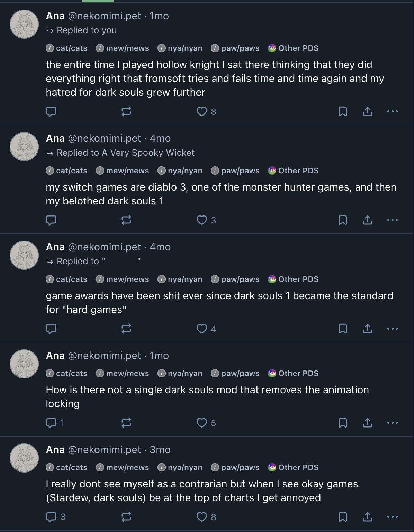
Task: Click the cat/cats label on first post
Action: (x=67, y=48)
